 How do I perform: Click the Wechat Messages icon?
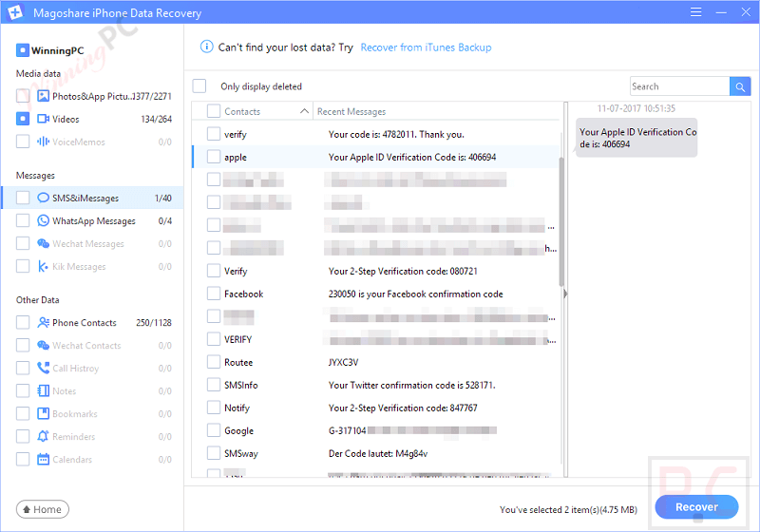pos(43,243)
